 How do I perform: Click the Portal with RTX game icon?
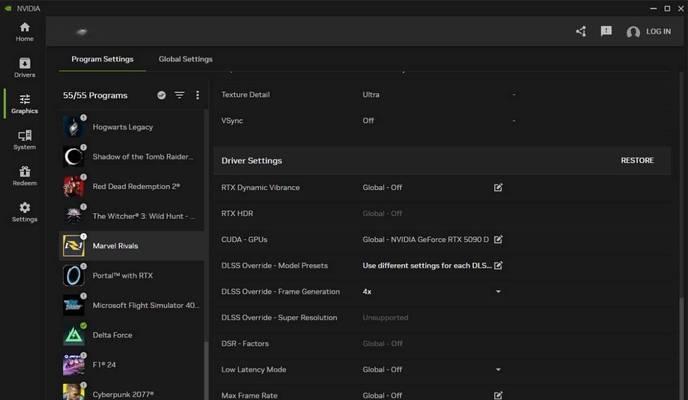click(74, 275)
